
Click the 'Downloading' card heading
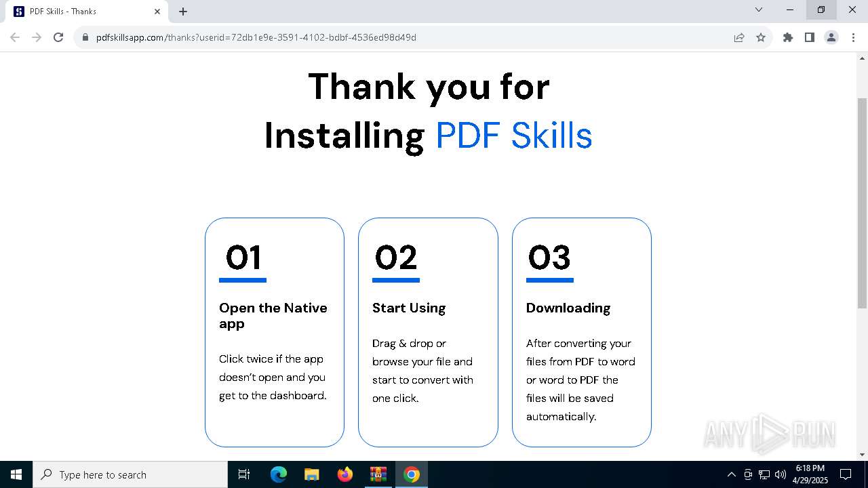tap(568, 308)
